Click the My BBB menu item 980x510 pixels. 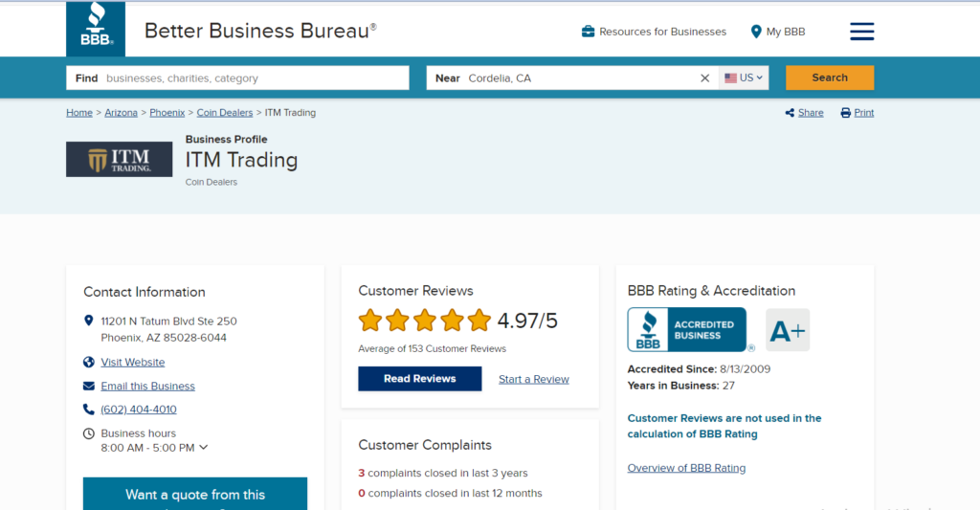(777, 32)
